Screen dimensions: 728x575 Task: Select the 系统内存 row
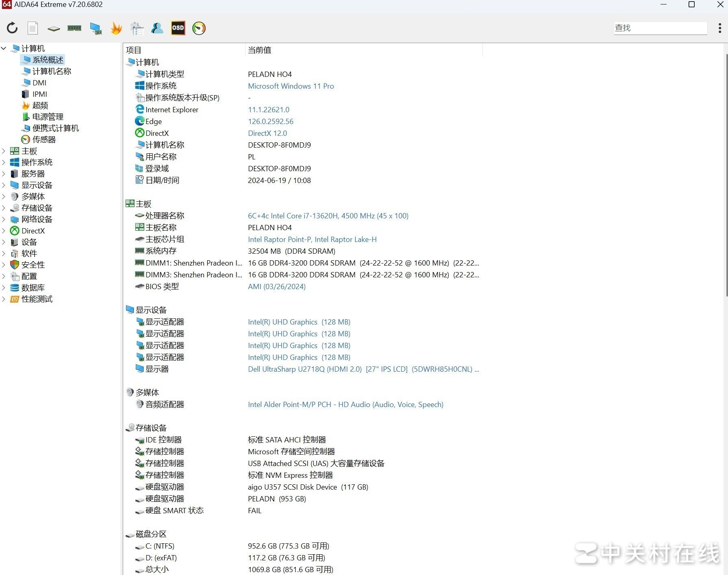point(303,251)
